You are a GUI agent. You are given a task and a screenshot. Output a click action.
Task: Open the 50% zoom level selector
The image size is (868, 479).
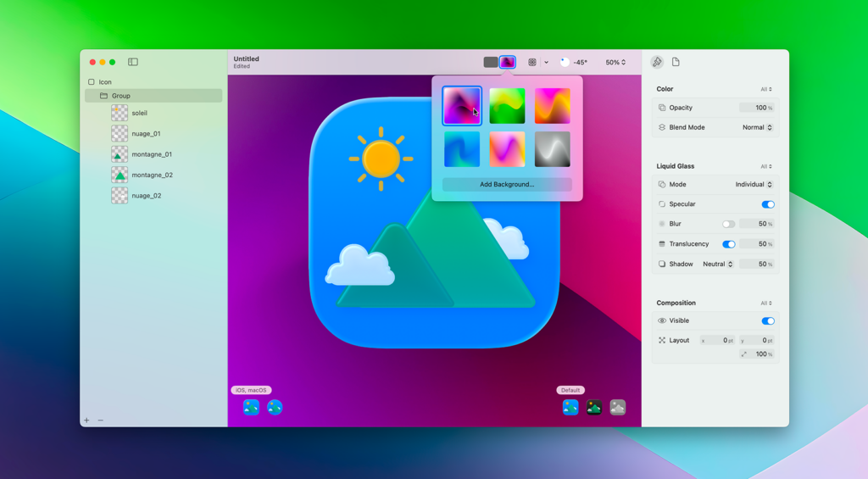pos(615,63)
